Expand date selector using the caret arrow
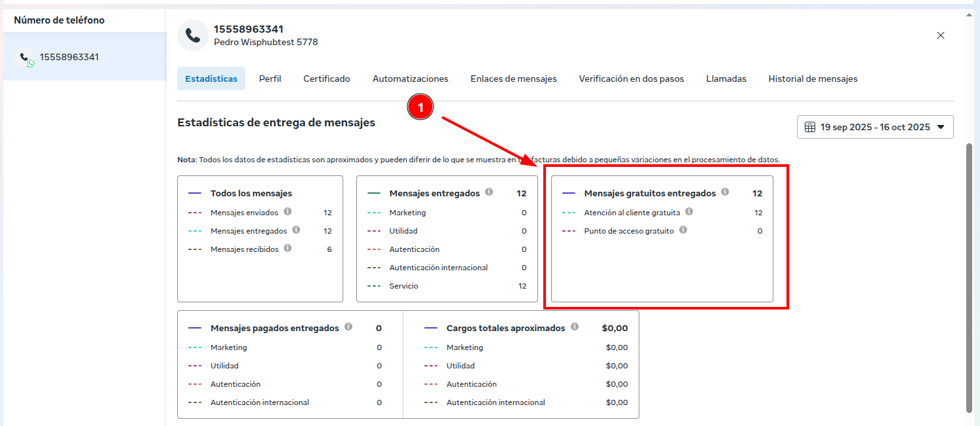The width and height of the screenshot is (980, 426). point(941,127)
